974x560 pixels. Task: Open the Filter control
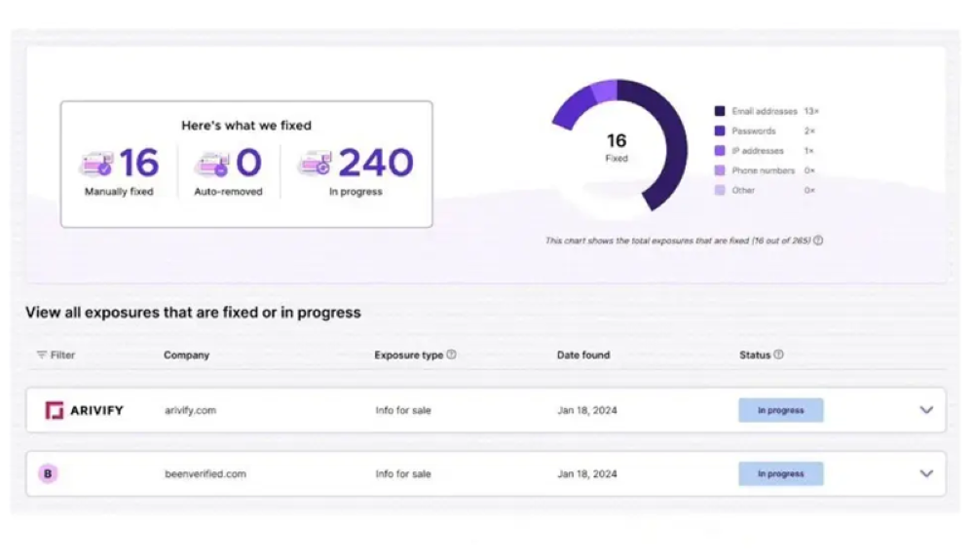[x=56, y=355]
